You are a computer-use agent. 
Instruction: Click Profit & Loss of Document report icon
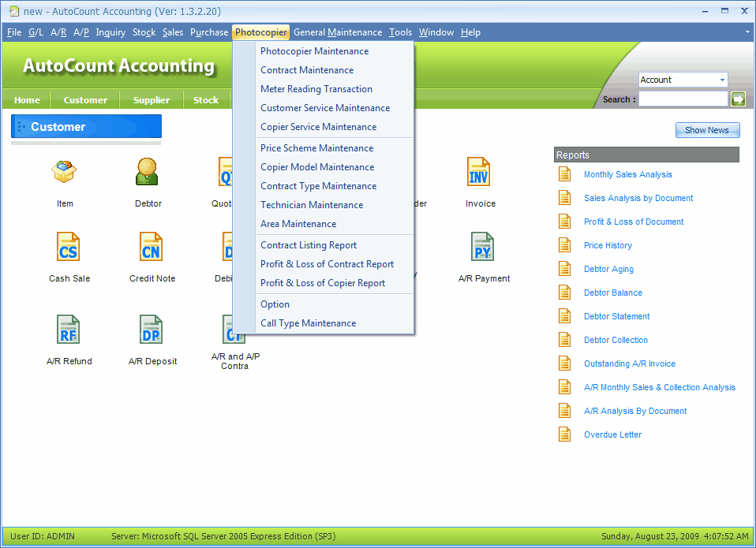pyautogui.click(x=564, y=222)
